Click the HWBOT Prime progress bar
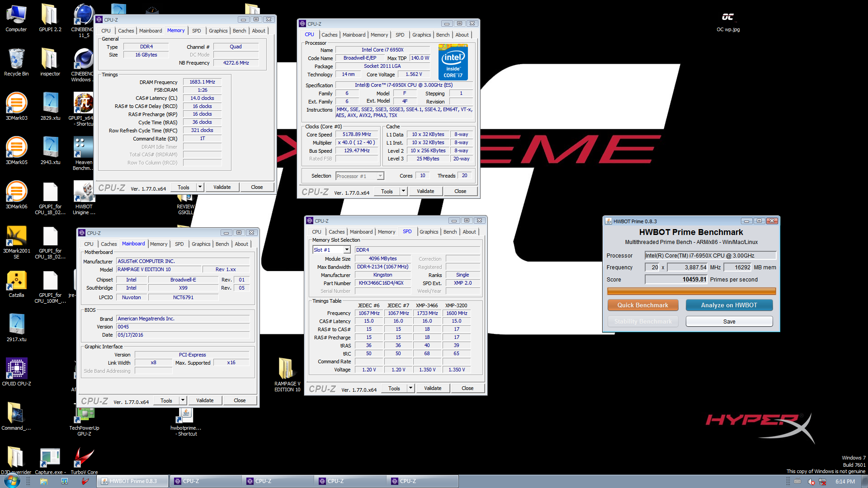868x488 pixels. point(691,291)
